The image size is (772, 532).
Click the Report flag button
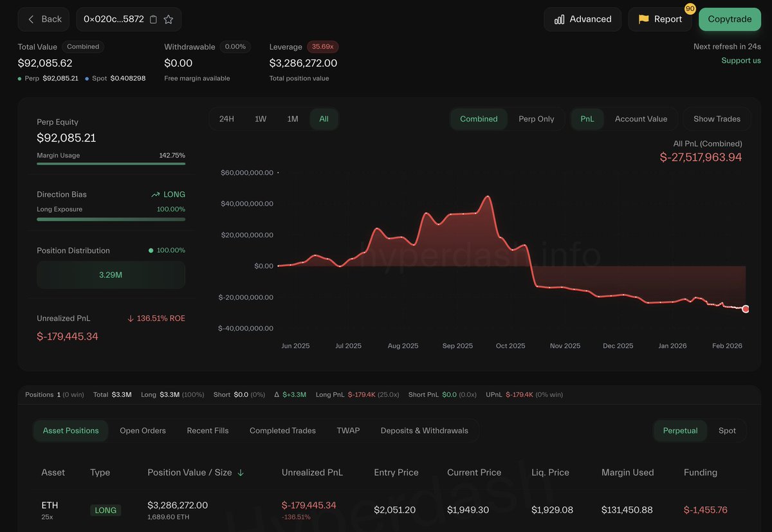tap(659, 19)
